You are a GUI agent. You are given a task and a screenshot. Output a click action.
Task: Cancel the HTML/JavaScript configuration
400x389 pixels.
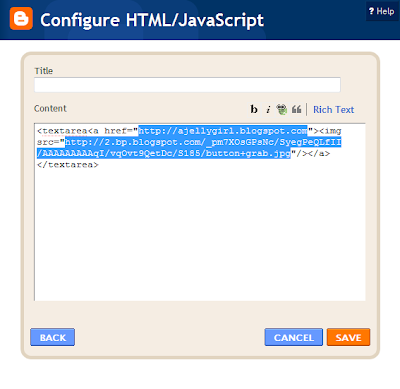point(294,337)
